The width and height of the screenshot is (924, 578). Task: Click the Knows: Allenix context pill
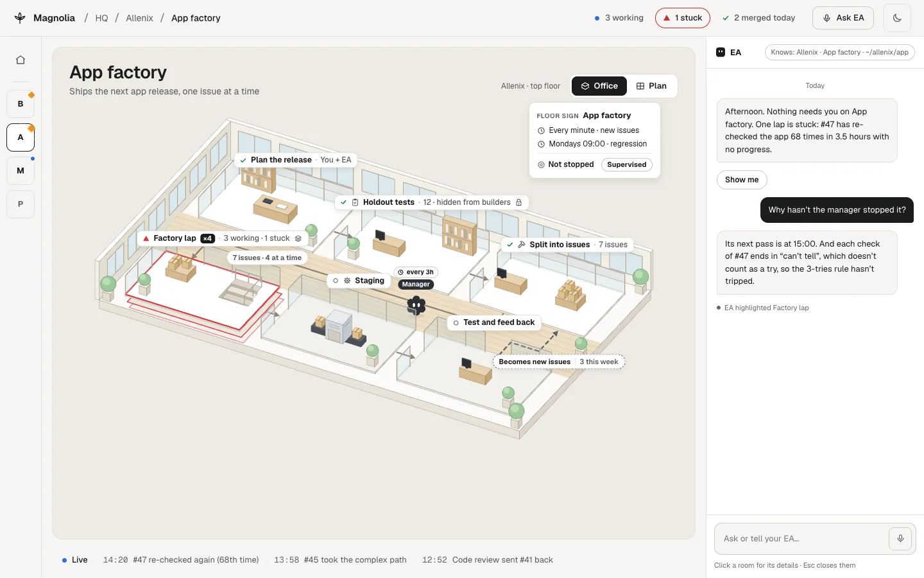tap(839, 53)
